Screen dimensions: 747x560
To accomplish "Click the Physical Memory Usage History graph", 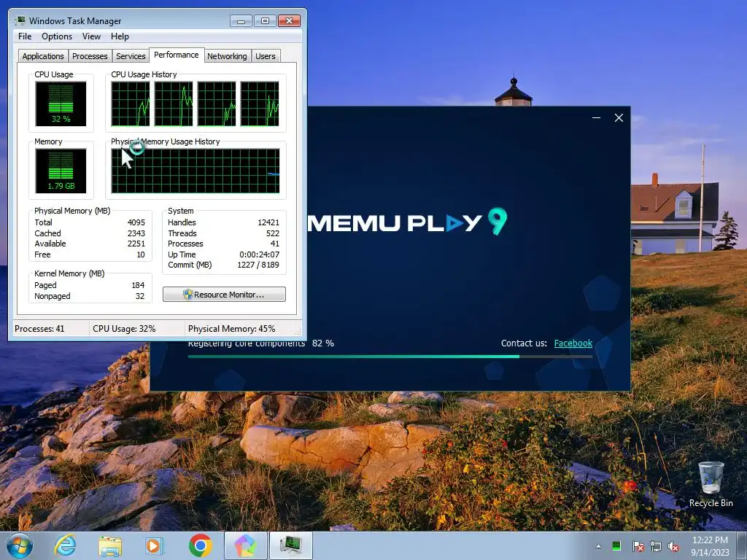I will [196, 171].
